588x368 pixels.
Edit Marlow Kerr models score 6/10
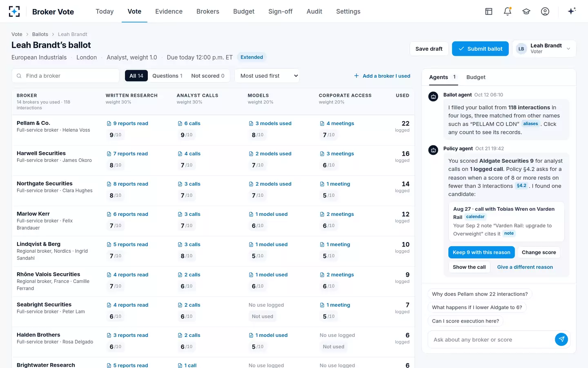(x=257, y=226)
